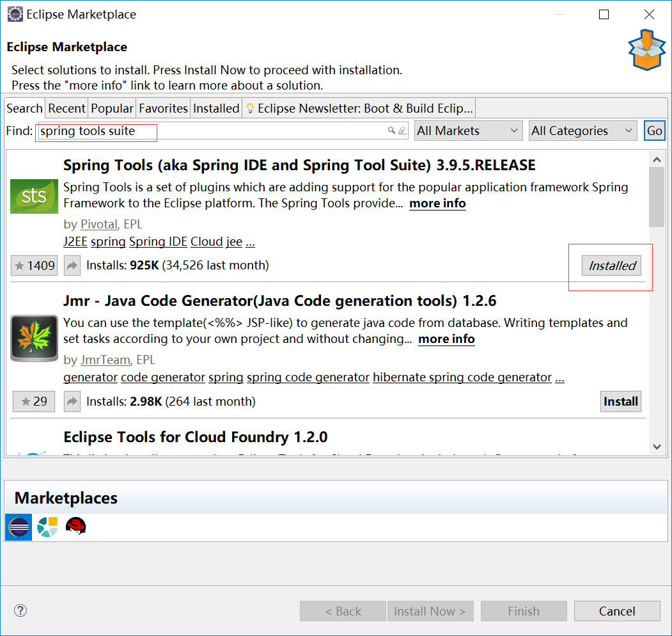Viewport: 672px width, 636px height.
Task: Open the All Categories dropdown
Action: tap(583, 131)
